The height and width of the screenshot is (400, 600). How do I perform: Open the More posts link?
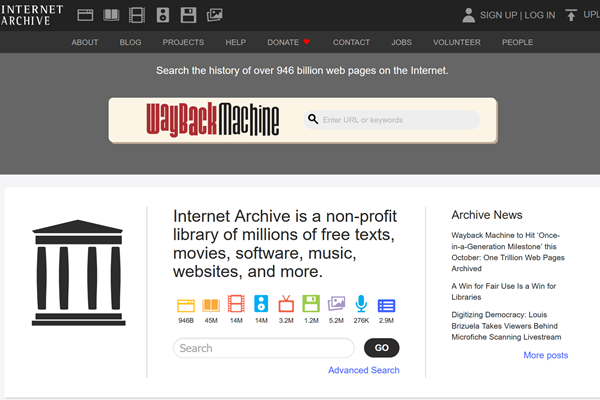pyautogui.click(x=546, y=355)
